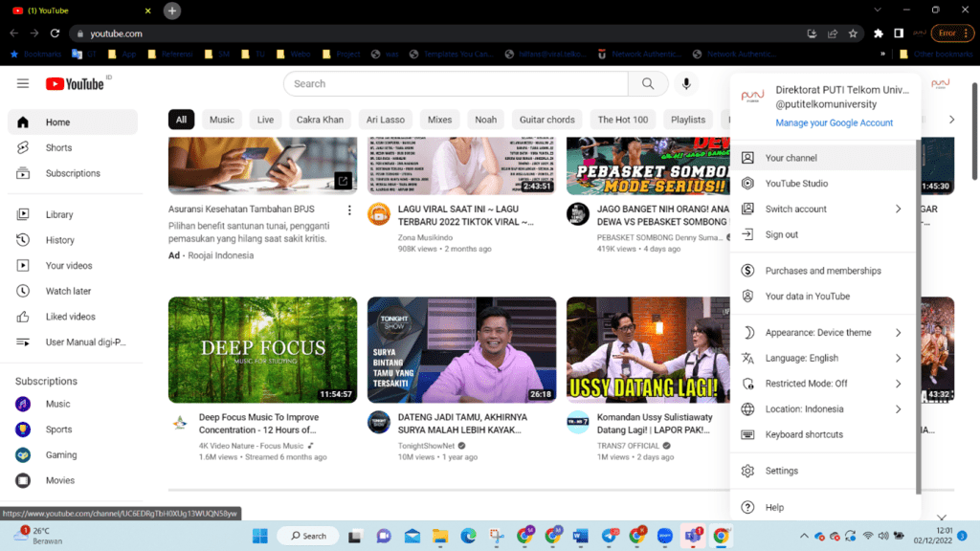Reload the page in Chrome
The image size is (980, 551).
(55, 33)
